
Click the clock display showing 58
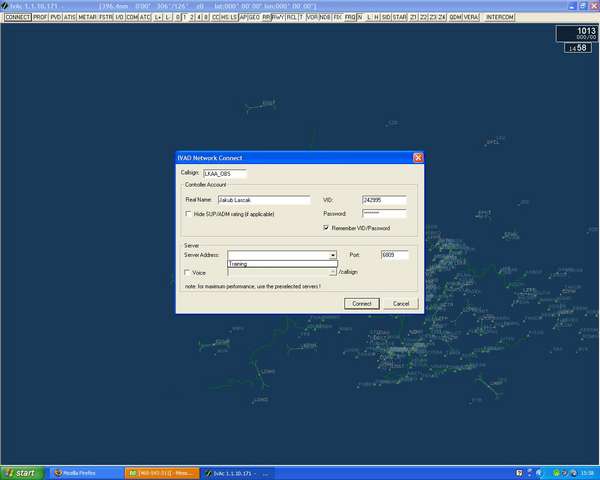pos(578,48)
